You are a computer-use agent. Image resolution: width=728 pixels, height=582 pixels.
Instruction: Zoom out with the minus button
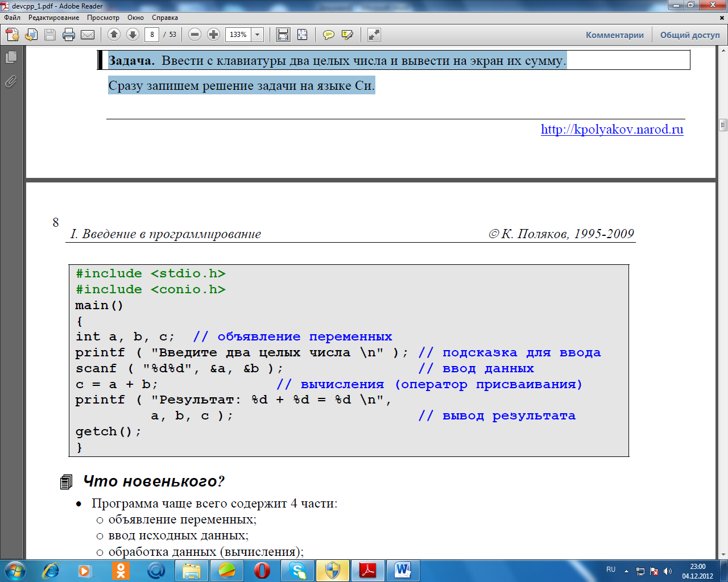pos(195,35)
